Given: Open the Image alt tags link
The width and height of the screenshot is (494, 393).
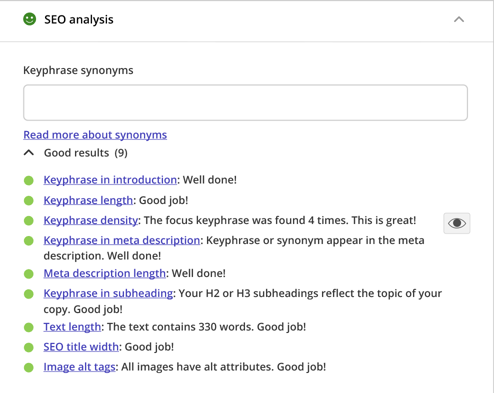Looking at the screenshot, I should (79, 367).
